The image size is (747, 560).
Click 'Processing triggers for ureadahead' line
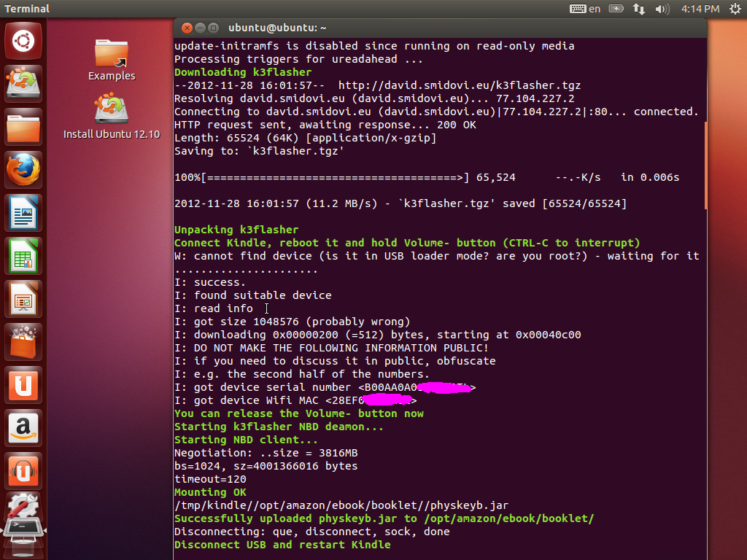[298, 59]
